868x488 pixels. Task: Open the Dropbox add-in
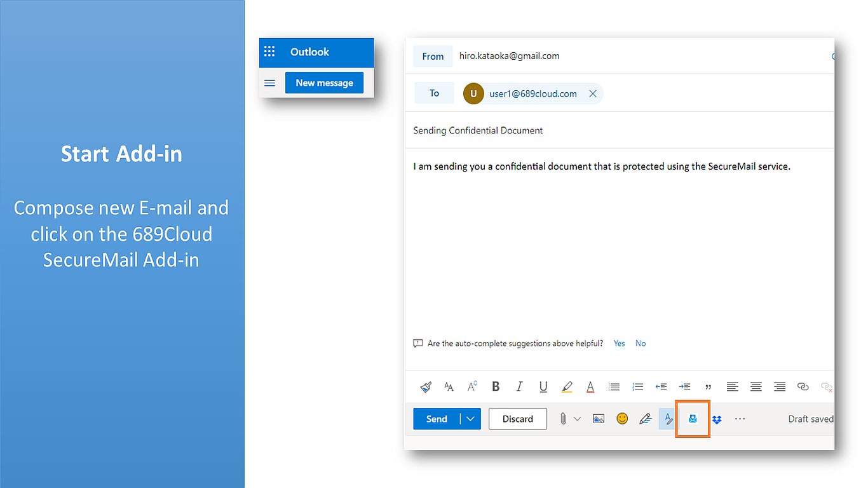pos(717,419)
